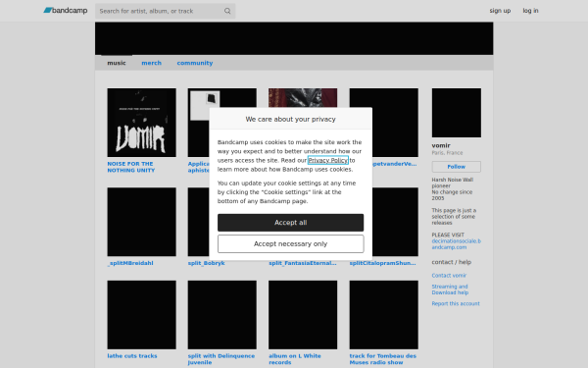Click Contact vomir link
Screen dimensions: 588x368
(x=449, y=276)
